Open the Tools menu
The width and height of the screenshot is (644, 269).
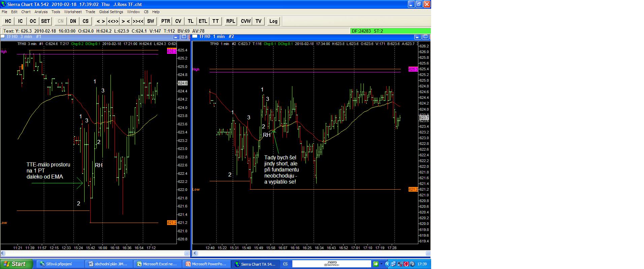pyautogui.click(x=56, y=12)
